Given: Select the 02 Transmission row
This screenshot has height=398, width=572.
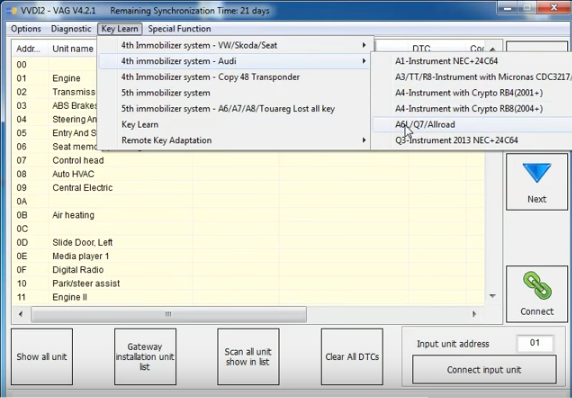Looking at the screenshot, I should (x=55, y=92).
